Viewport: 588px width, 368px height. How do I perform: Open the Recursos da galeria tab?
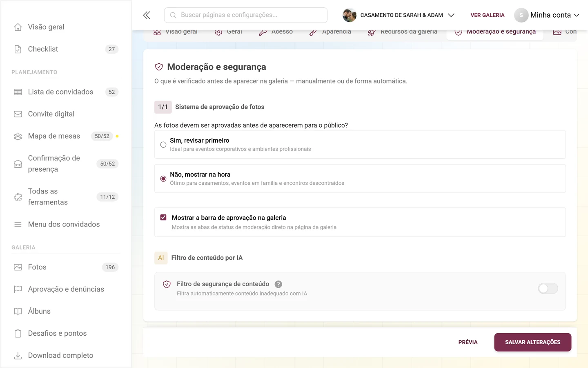click(x=403, y=32)
